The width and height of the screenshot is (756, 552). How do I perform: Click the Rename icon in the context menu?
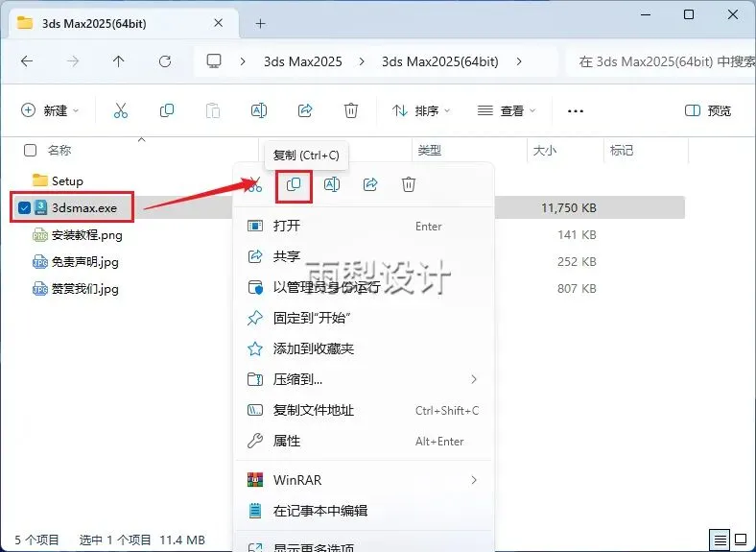332,184
